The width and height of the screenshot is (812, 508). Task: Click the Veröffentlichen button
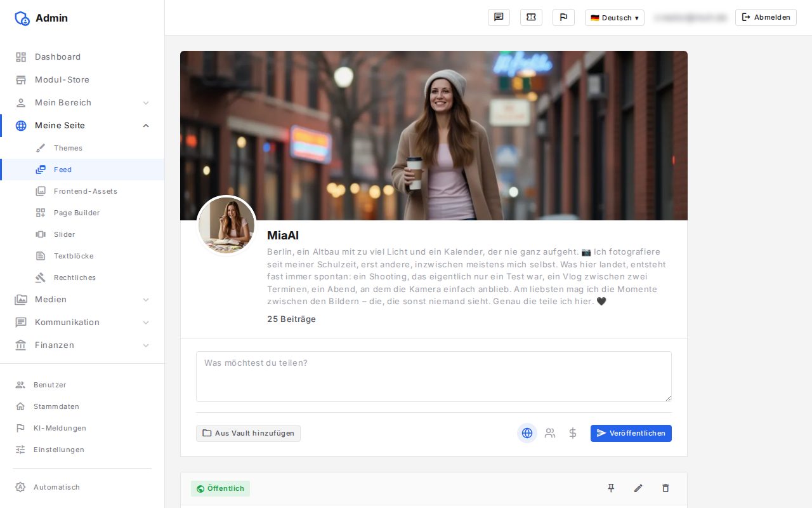[x=631, y=433]
